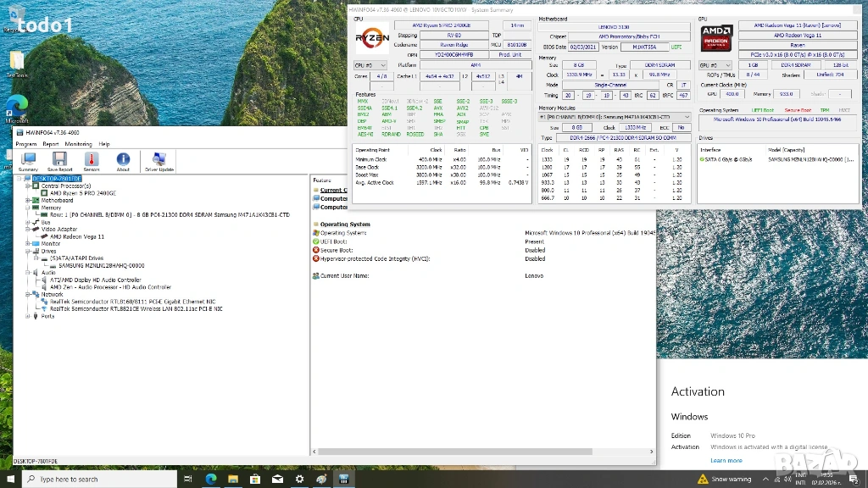Open the Report menu
868x488 pixels.
click(x=51, y=144)
